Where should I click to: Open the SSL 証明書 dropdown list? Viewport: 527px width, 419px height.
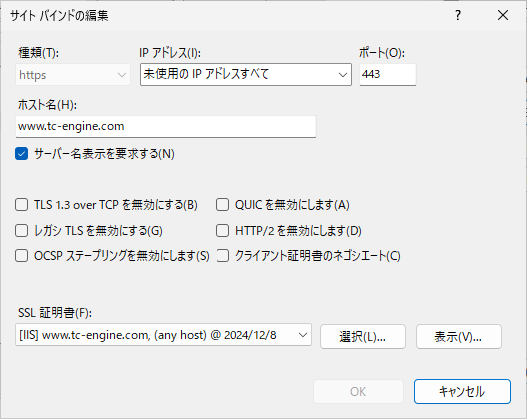[x=163, y=335]
